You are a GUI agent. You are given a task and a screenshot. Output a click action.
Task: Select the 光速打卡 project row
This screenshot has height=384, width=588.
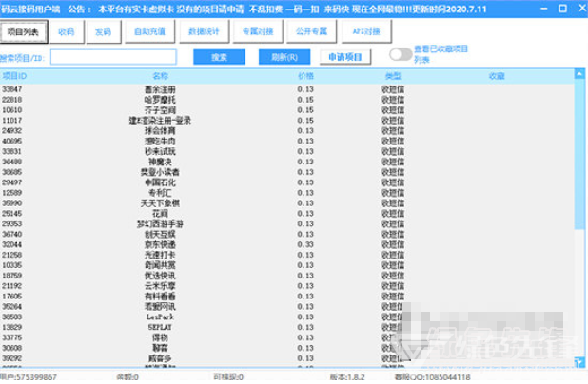tap(287, 255)
